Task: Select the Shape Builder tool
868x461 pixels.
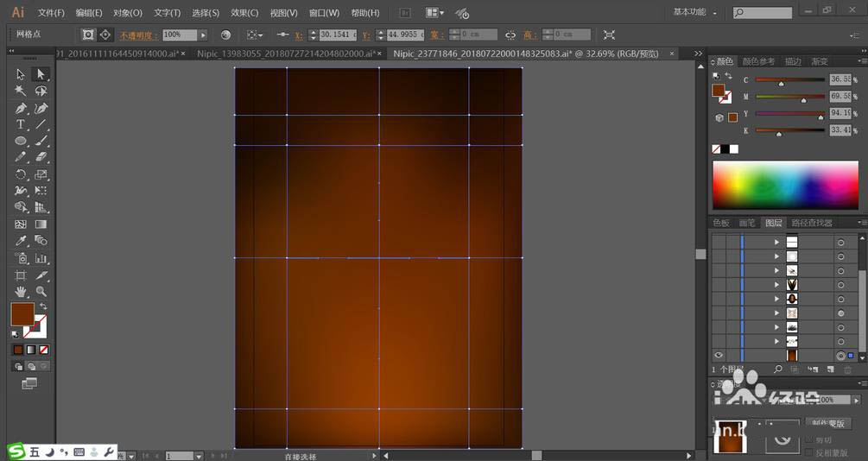Action: point(21,207)
